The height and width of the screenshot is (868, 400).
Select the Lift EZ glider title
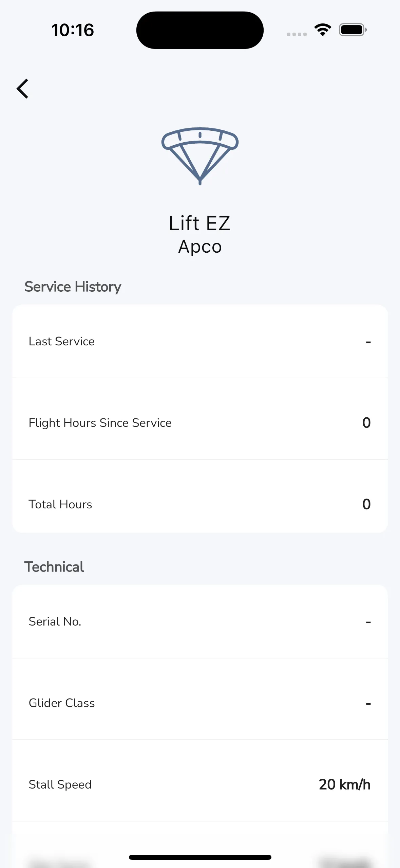pos(200,223)
